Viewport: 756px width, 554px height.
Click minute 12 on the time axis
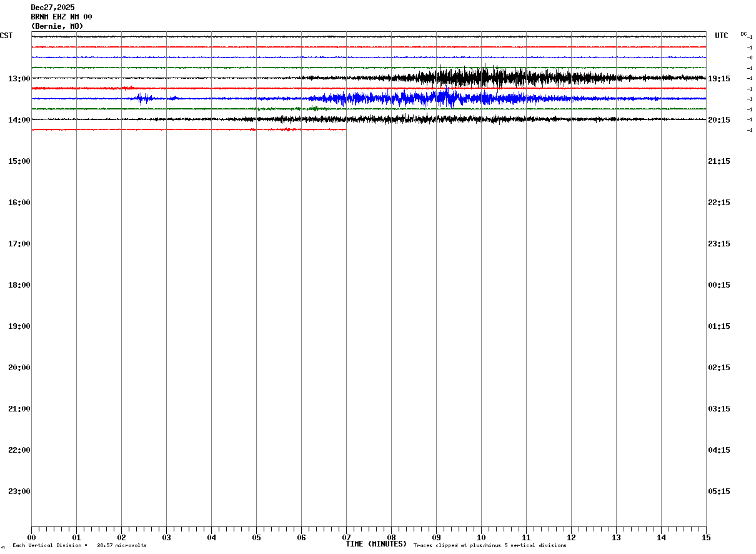tap(571, 537)
